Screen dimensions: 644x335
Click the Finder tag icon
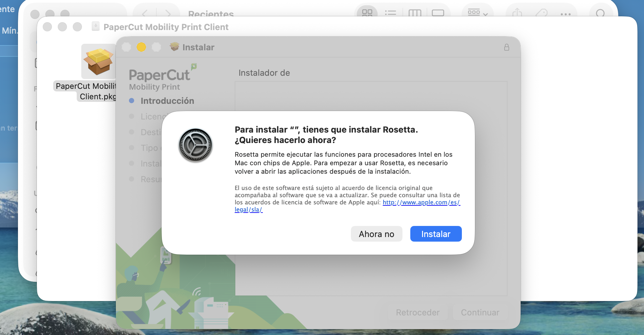(541, 13)
